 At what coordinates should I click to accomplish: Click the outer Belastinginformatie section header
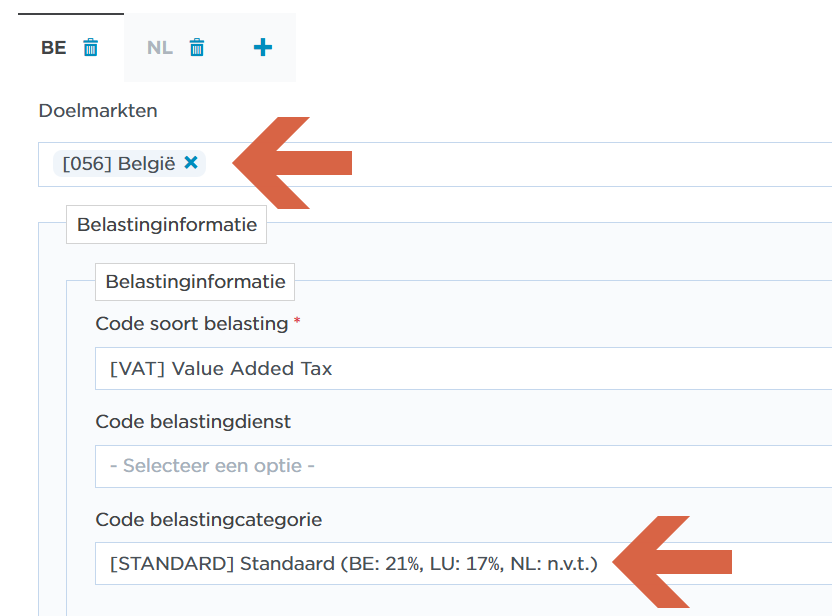click(x=166, y=225)
